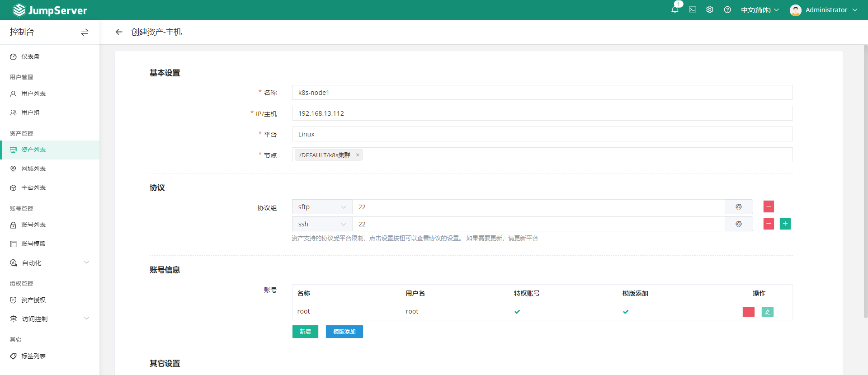Click the 资产授权 shield icon
This screenshot has width=868, height=375.
click(x=13, y=300)
